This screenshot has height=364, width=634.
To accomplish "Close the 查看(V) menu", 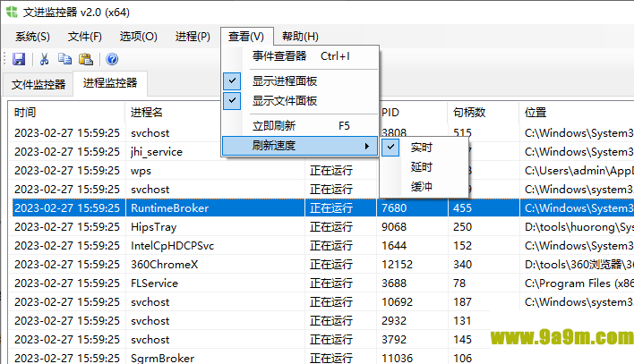I will (246, 37).
